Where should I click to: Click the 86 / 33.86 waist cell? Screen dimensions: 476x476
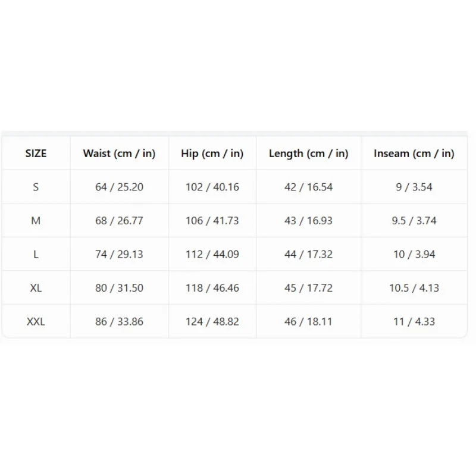[x=120, y=321]
